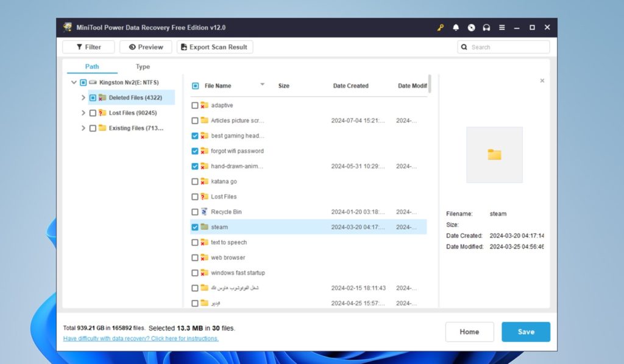Check the forgot wifi password folder
This screenshot has width=624, height=364.
[x=195, y=150]
